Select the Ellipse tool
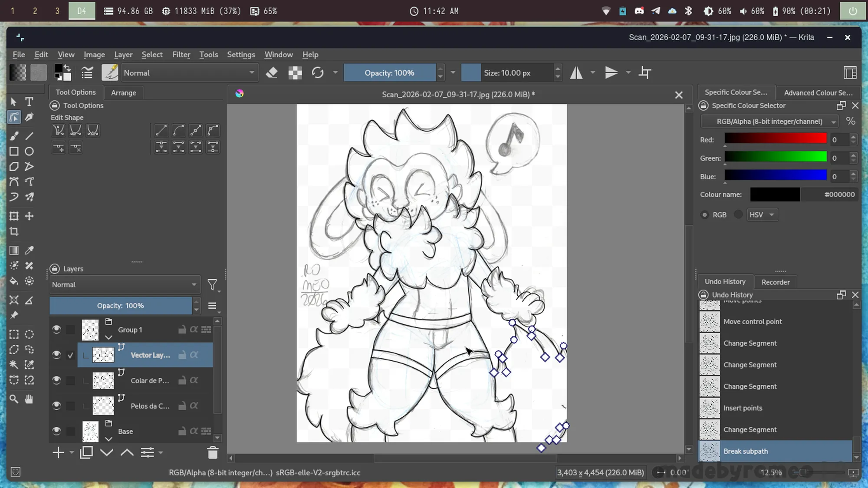The height and width of the screenshot is (488, 868). click(29, 151)
